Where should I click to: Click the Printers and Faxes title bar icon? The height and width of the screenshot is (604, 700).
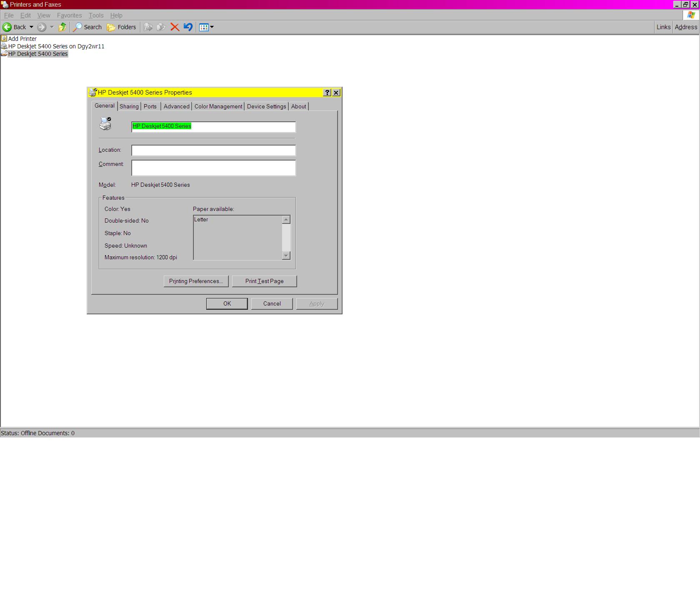pyautogui.click(x=5, y=5)
